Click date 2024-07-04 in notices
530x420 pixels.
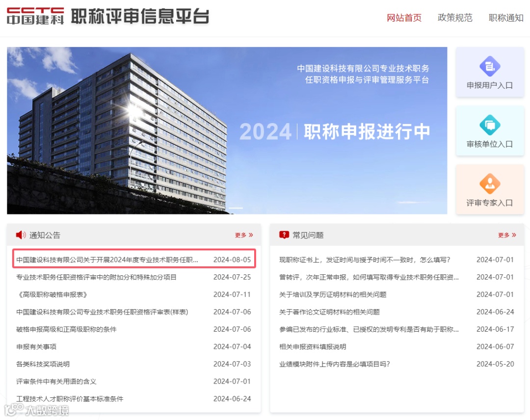pyautogui.click(x=232, y=347)
